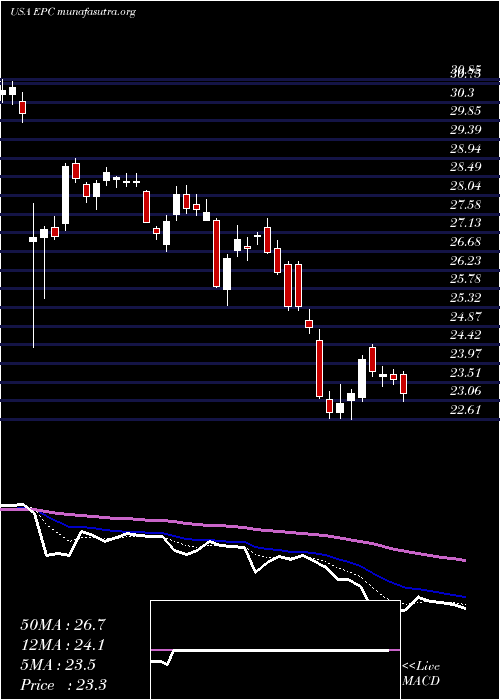500x700 pixels.
Task: Select the 24.87 price axis label
Action: [466, 317]
